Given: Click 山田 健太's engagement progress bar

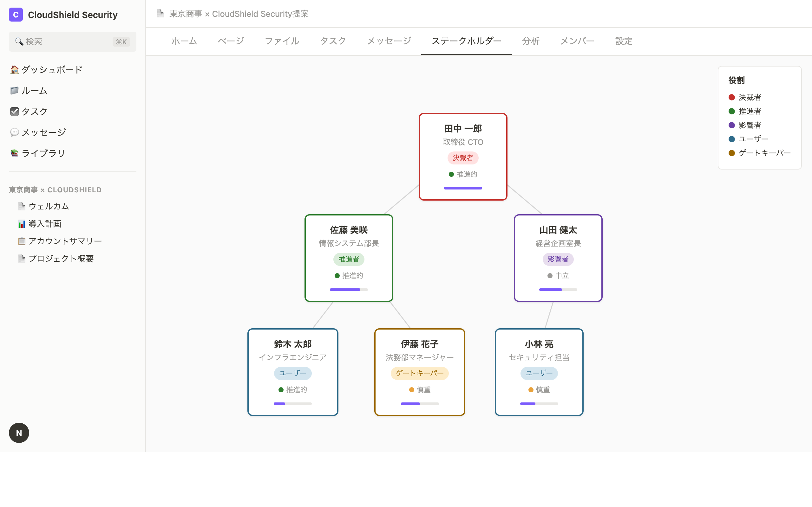Looking at the screenshot, I should tap(558, 289).
